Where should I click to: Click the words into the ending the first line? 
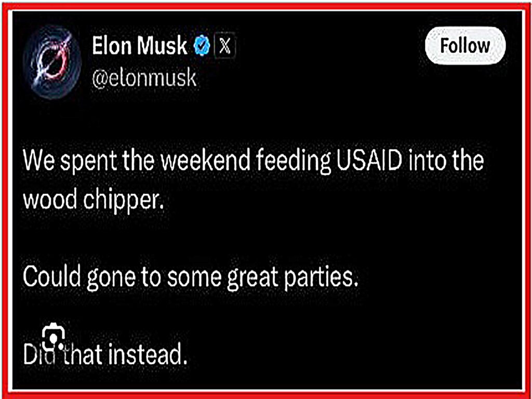(x=446, y=160)
